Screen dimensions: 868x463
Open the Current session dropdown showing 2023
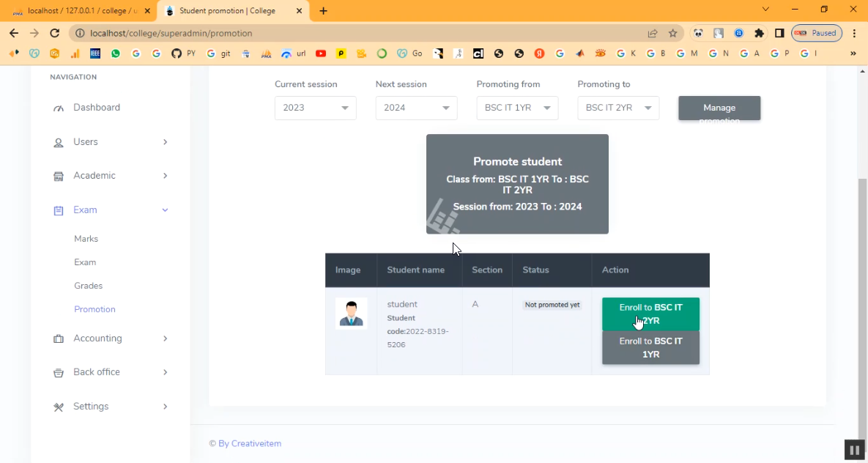(x=315, y=108)
